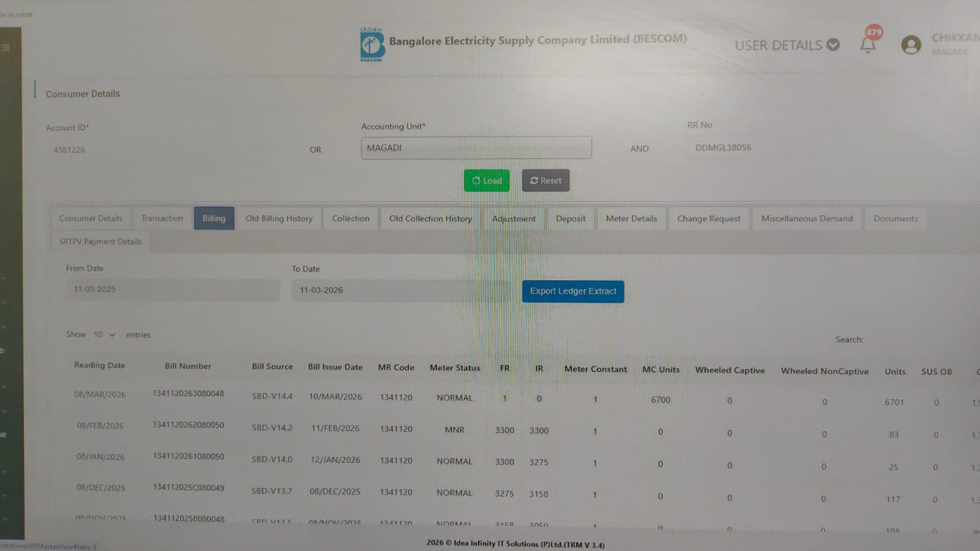Click the MC Units value 6700
Screen dimensions: 980x551
click(x=661, y=400)
